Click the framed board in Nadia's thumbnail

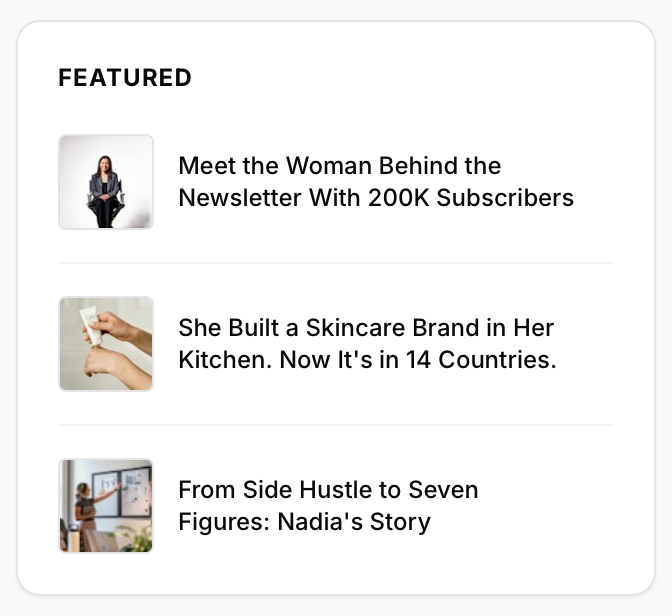coord(135,490)
